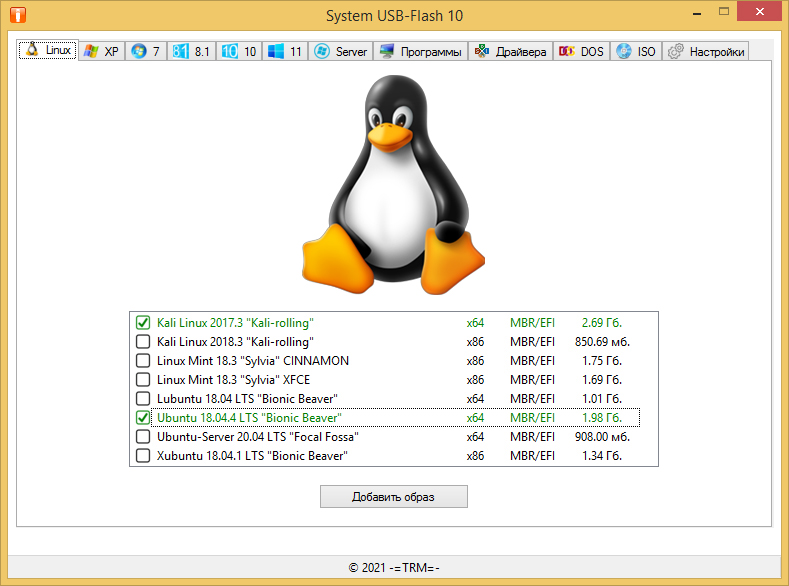The width and height of the screenshot is (789, 586).
Task: Click the Программы monitor icon
Action: point(387,51)
